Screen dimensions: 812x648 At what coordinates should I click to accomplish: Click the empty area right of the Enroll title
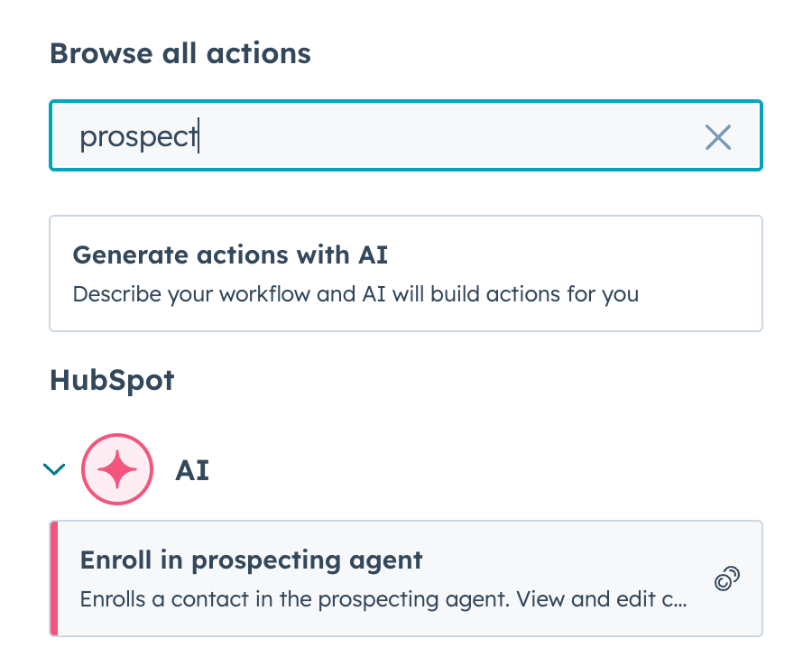click(x=577, y=560)
